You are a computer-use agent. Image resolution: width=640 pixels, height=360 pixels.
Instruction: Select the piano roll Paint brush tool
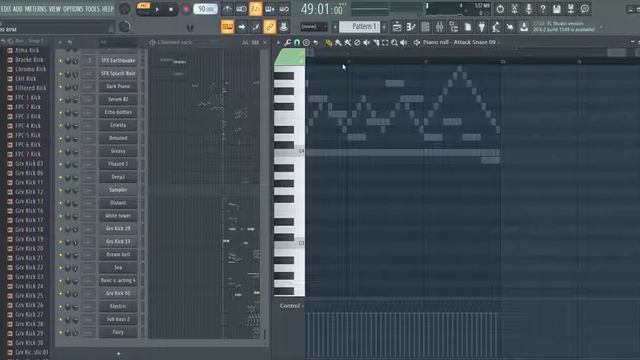[x=338, y=42]
